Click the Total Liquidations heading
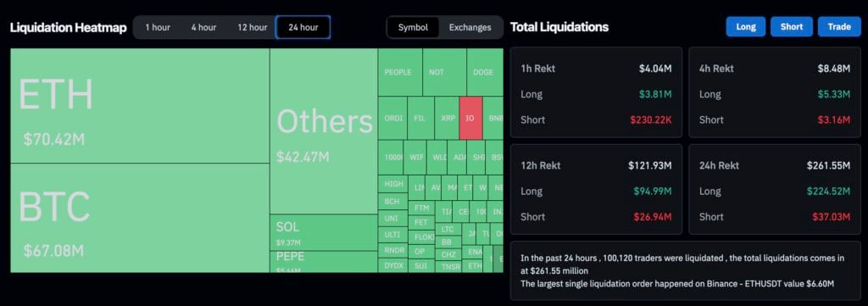The width and height of the screenshot is (868, 306). point(559,26)
